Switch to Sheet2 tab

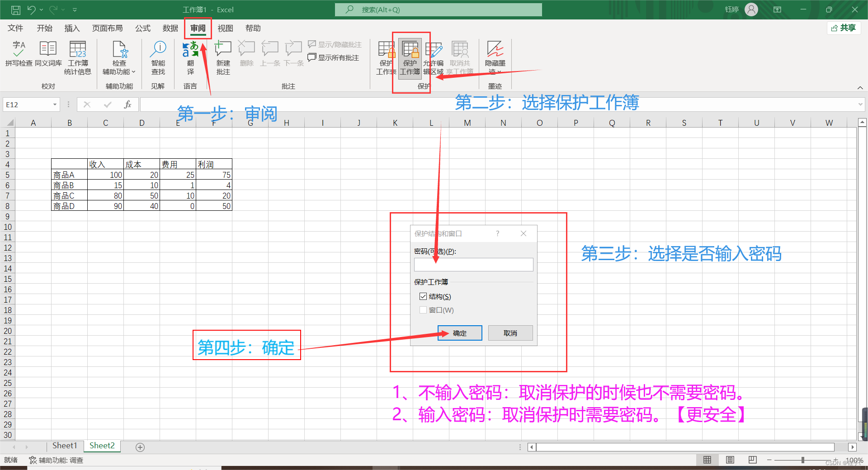102,446
